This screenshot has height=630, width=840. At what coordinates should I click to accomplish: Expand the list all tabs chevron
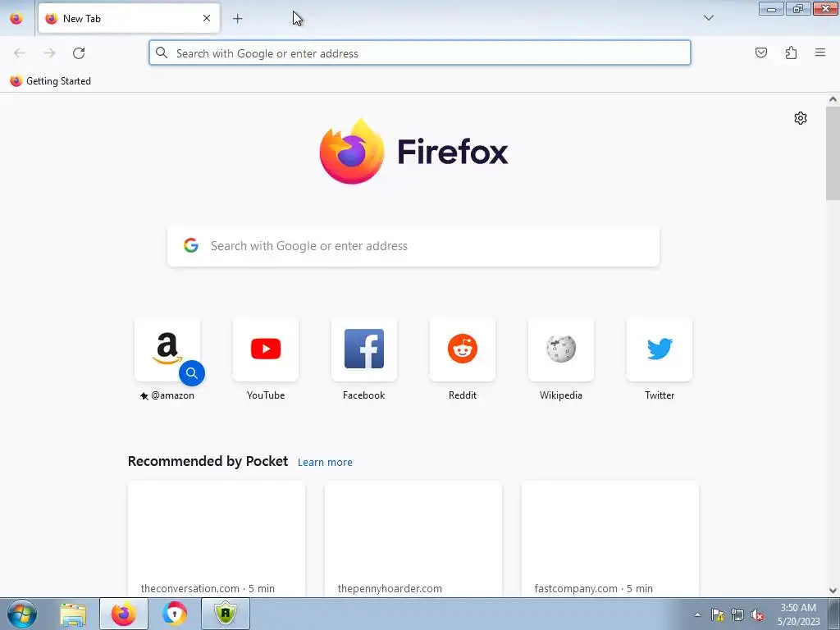pyautogui.click(x=708, y=18)
